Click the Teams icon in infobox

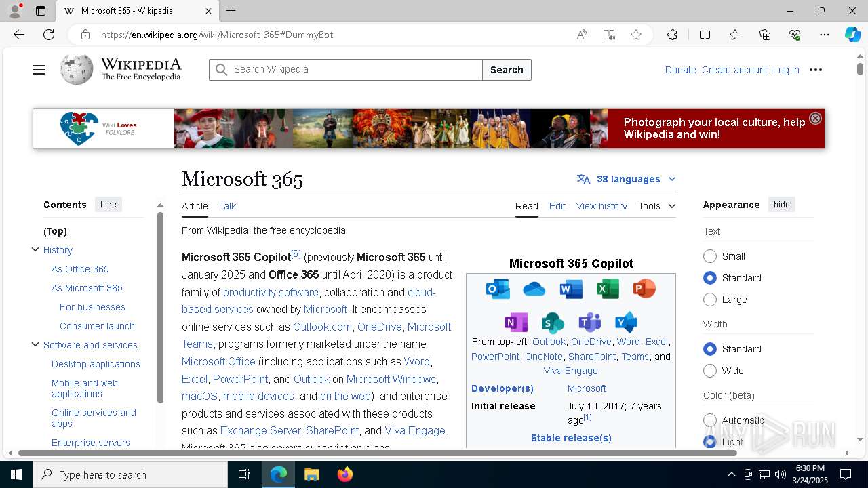point(589,322)
